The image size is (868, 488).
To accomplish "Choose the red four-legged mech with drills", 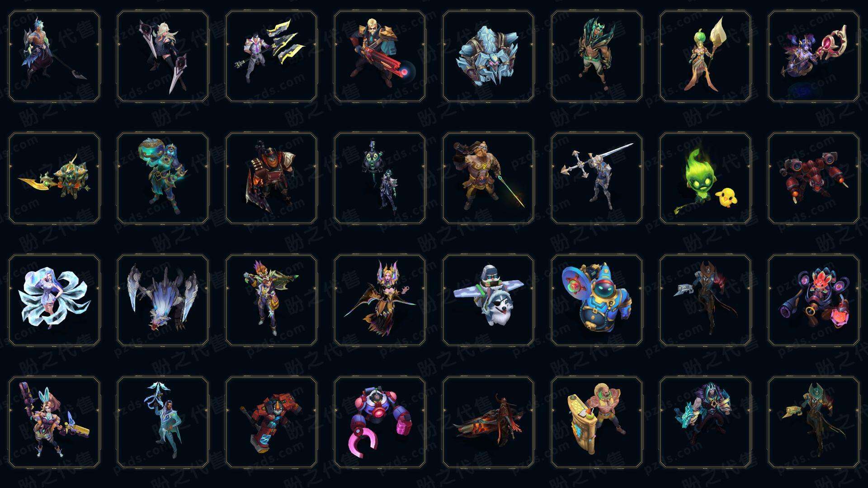I will [814, 178].
